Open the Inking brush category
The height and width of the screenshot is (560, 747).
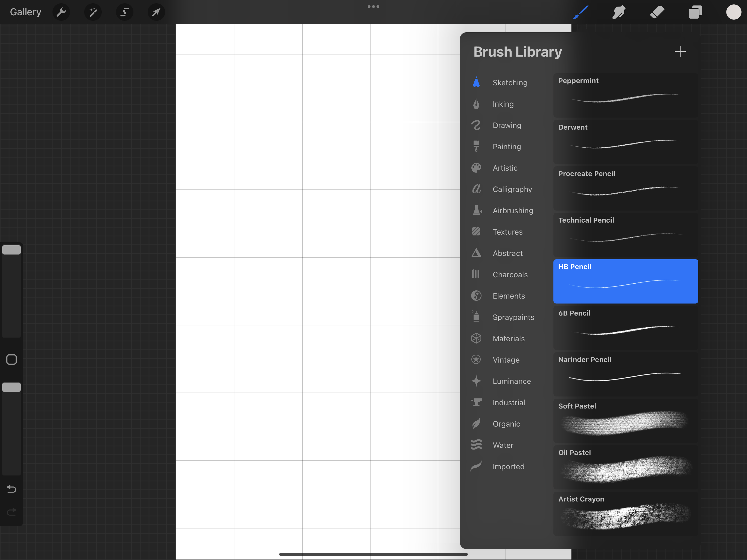click(x=503, y=104)
